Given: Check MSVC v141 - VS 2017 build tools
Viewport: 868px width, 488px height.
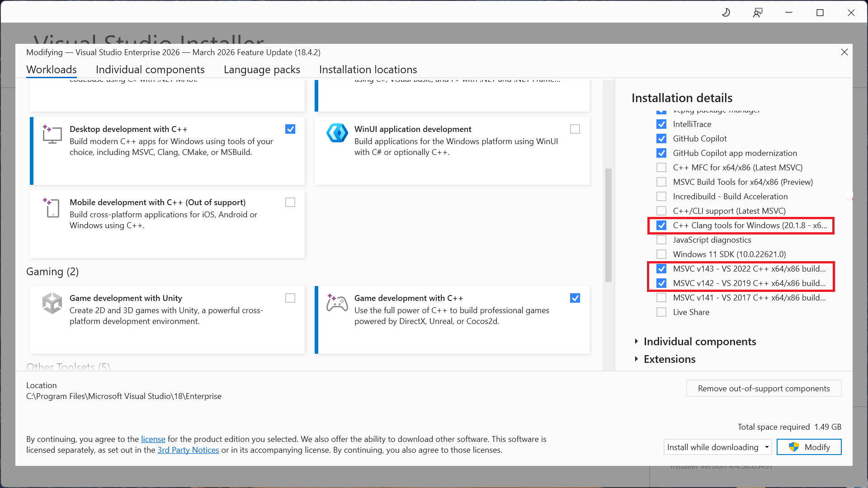Looking at the screenshot, I should coord(661,298).
